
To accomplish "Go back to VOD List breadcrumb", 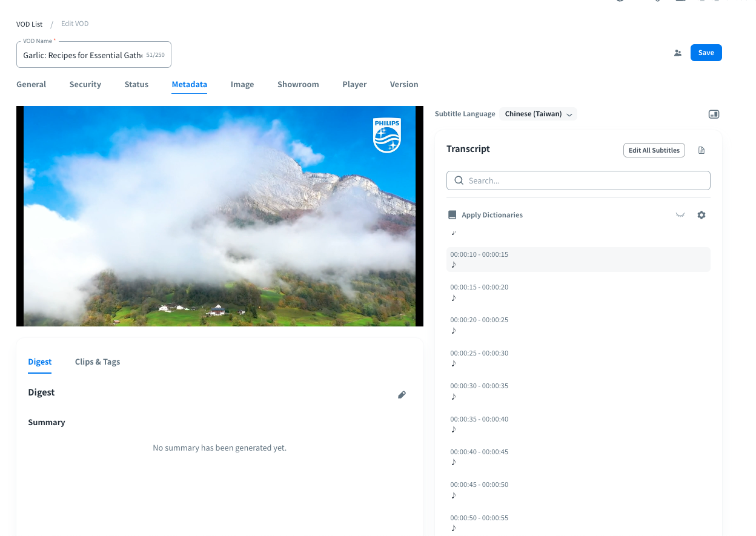I will (x=30, y=24).
